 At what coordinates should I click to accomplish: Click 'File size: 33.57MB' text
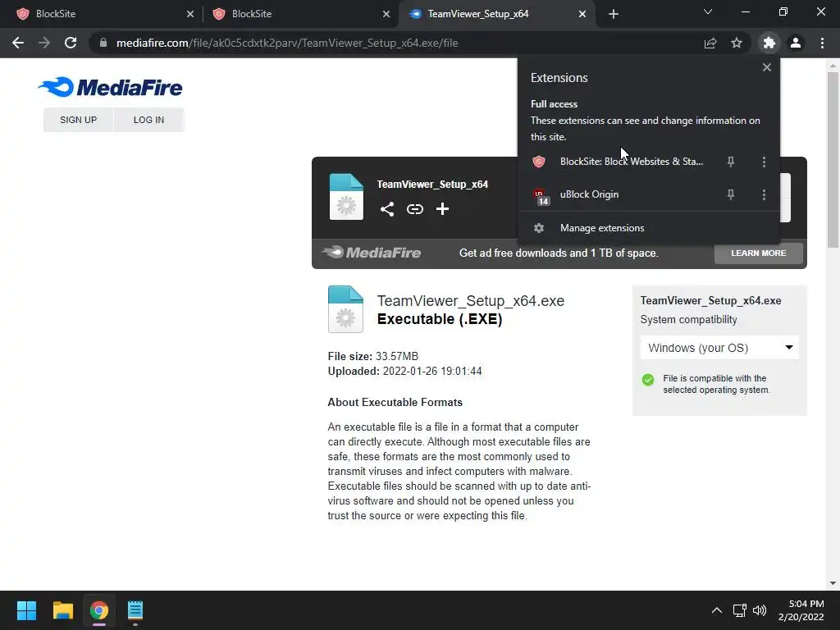373,356
